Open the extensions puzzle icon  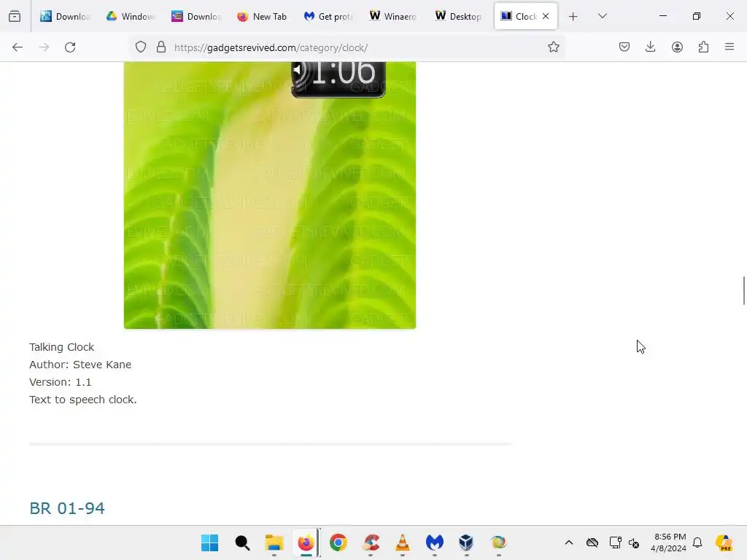click(703, 47)
